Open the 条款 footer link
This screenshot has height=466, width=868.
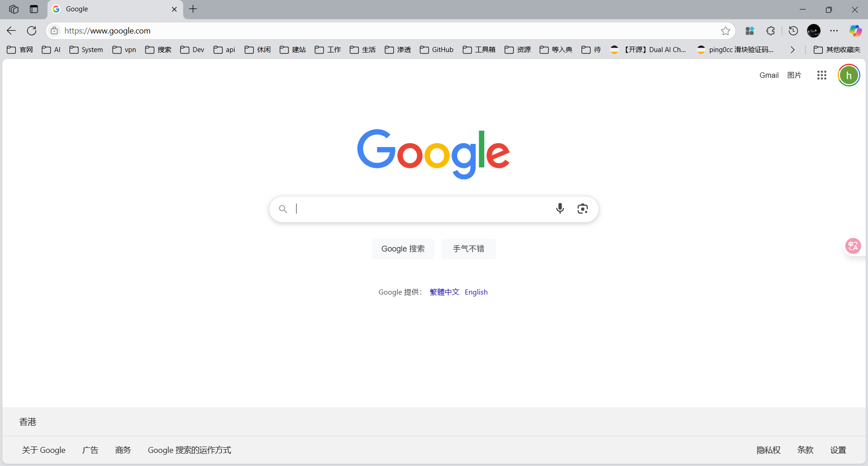pos(806,450)
